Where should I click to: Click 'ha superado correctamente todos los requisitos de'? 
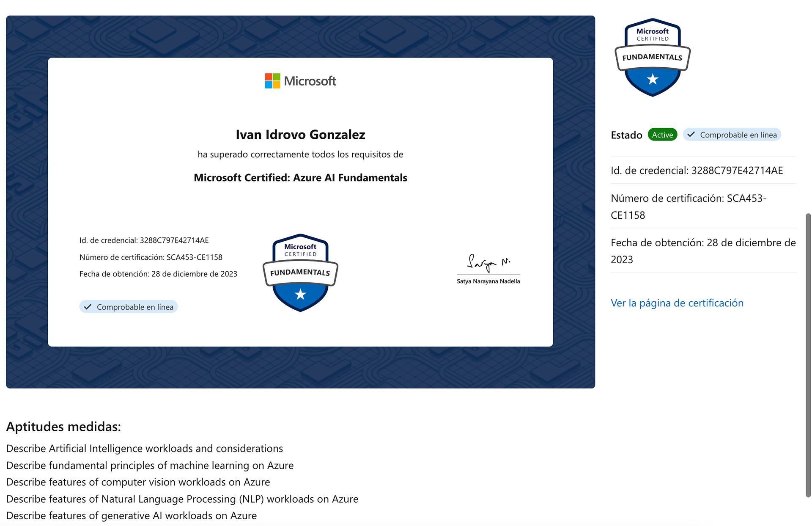(x=300, y=154)
